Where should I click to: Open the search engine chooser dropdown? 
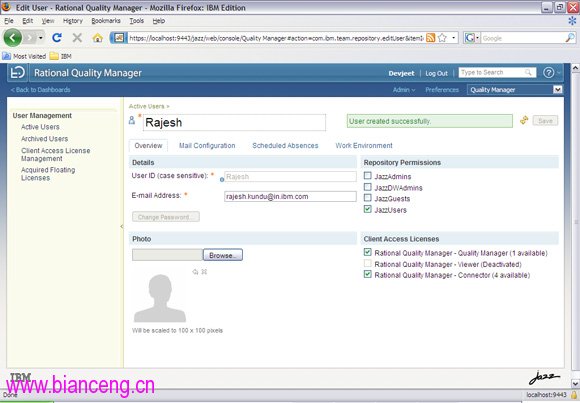coord(478,38)
